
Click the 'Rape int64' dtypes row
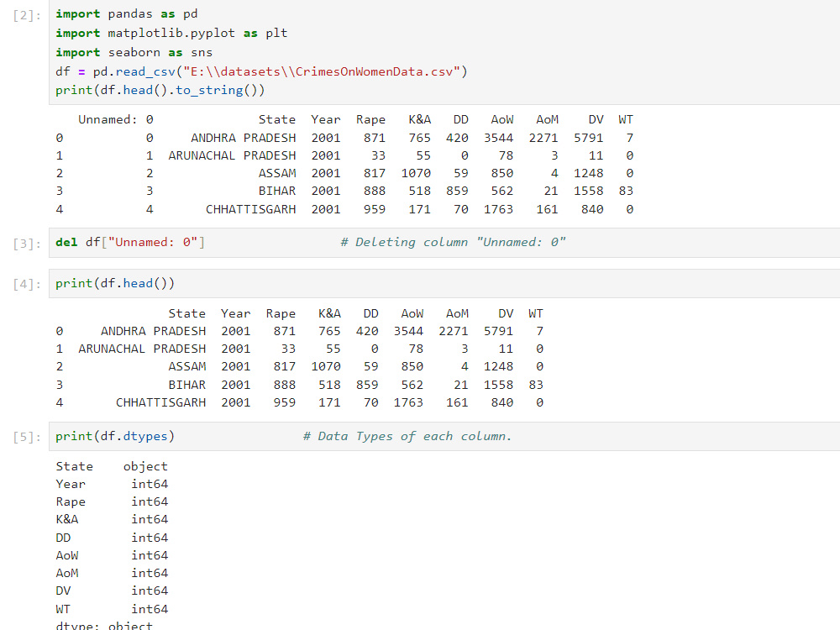(112, 501)
